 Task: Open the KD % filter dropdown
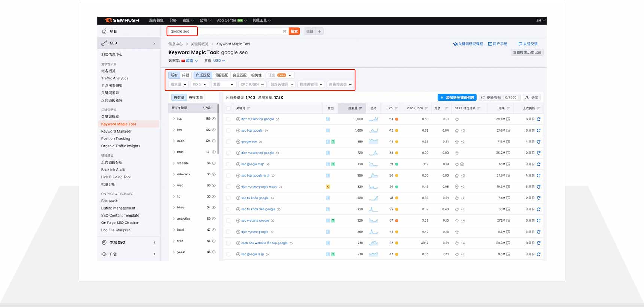coord(200,84)
